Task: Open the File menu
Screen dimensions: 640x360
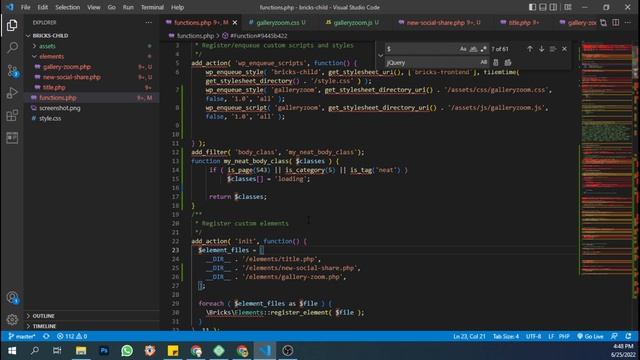Action: (x=25, y=7)
